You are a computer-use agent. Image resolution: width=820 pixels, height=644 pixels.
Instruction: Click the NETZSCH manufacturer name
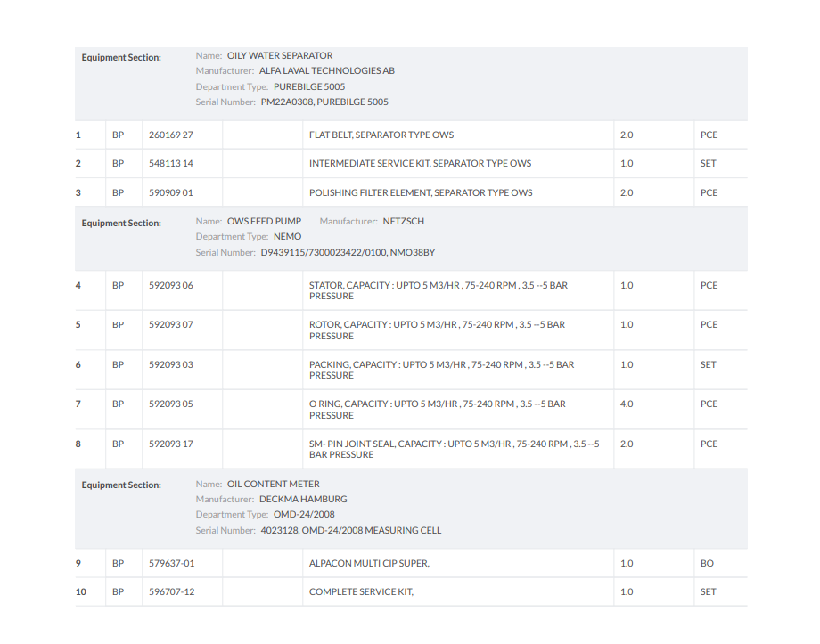point(404,221)
